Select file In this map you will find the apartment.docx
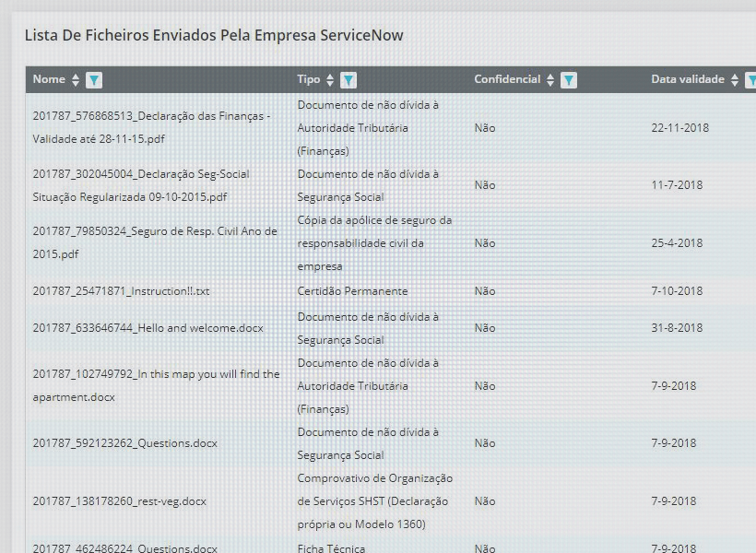 (156, 385)
